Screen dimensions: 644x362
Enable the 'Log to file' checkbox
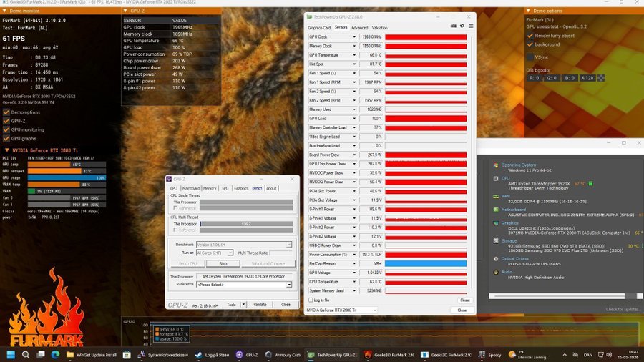coord(309,300)
